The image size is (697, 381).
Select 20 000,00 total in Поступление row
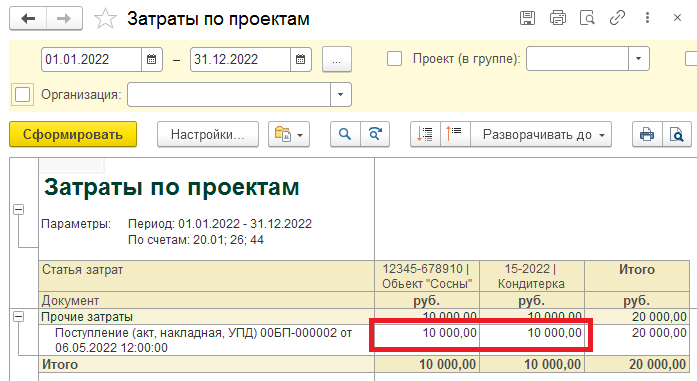[x=659, y=333]
